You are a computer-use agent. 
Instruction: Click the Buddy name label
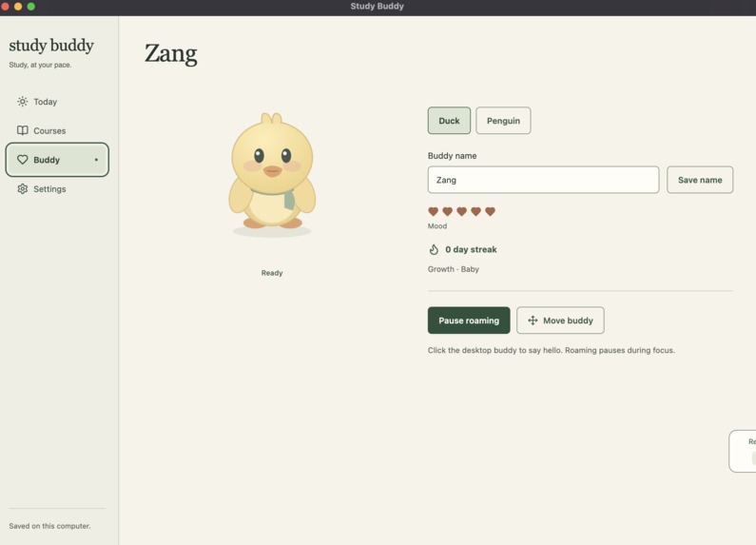pyautogui.click(x=452, y=156)
